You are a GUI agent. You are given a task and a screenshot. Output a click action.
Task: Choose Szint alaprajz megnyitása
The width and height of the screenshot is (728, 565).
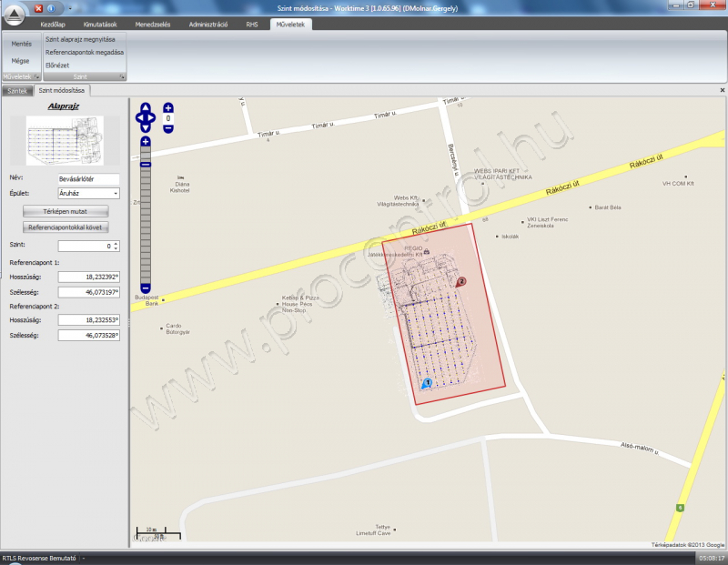tap(80, 39)
